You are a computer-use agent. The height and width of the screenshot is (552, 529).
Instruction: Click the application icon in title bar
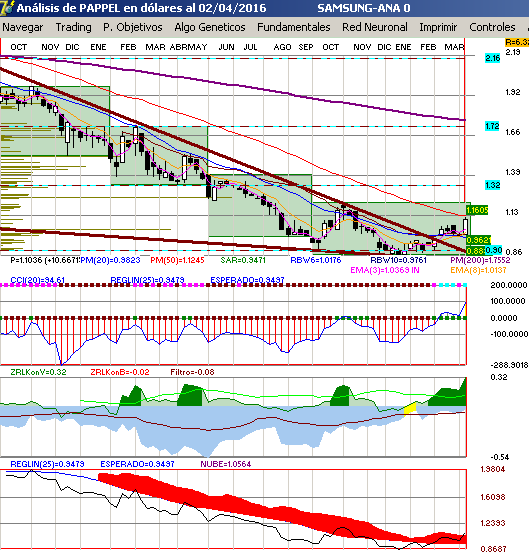(7, 8)
